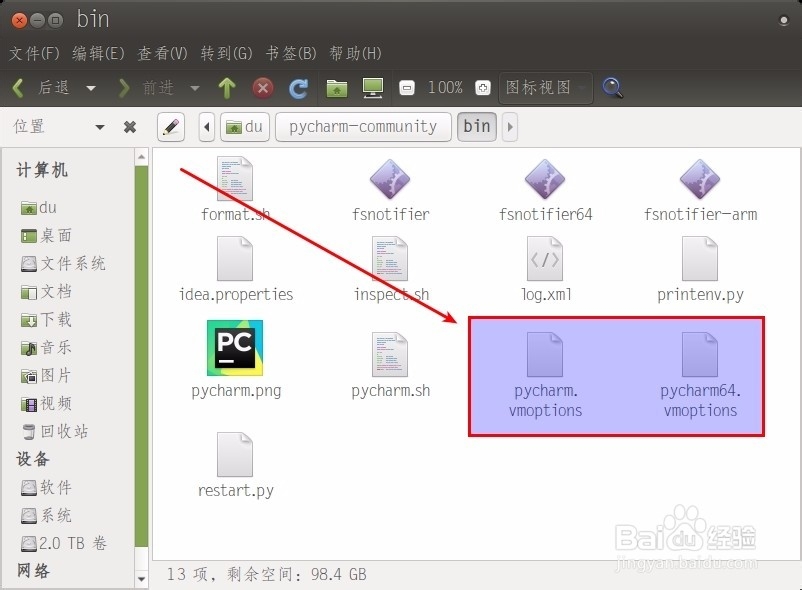Click the magnifier search icon
802x590 pixels.
(612, 88)
